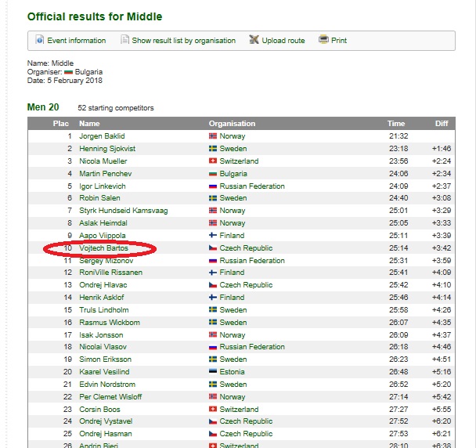Click the Organisation column header
Screen dimensions: 476x448
click(x=232, y=124)
